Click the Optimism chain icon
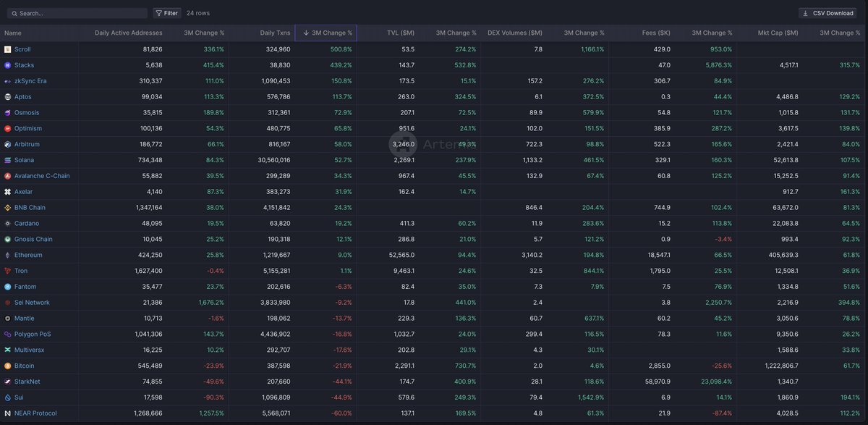This screenshot has height=425, width=868. click(x=8, y=128)
